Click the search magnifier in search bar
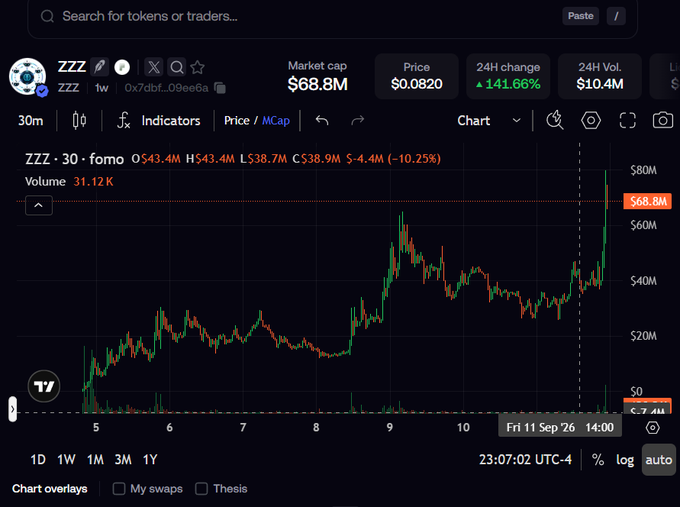This screenshot has height=507, width=680. tap(47, 16)
